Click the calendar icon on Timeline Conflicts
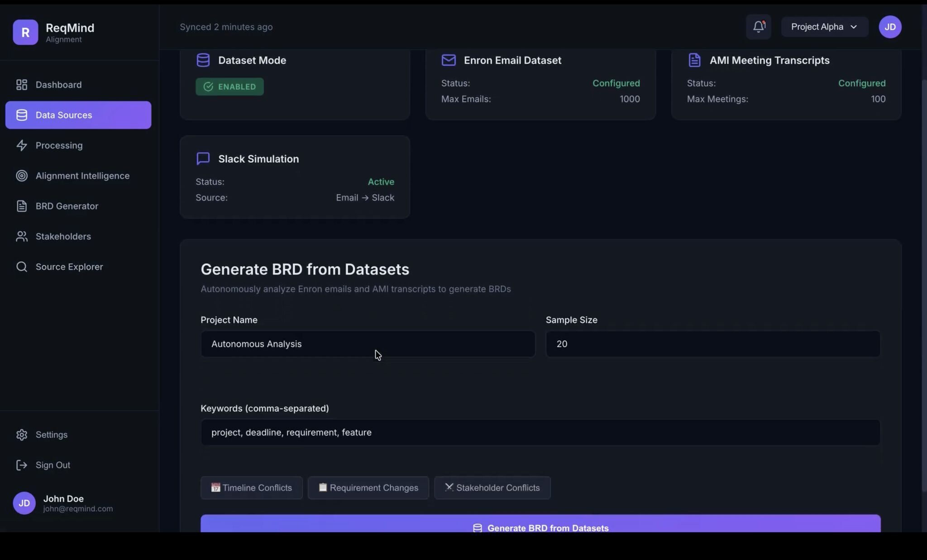927x560 pixels. [x=215, y=488]
